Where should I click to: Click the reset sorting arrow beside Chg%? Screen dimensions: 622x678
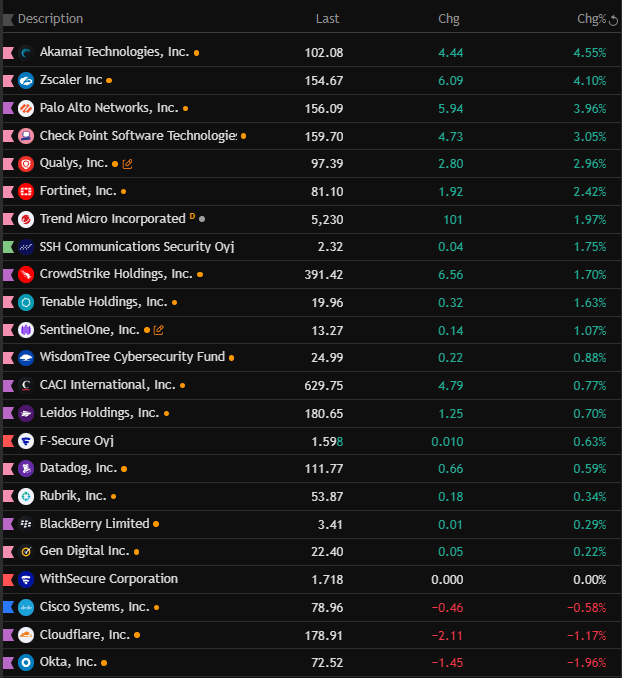tap(613, 20)
